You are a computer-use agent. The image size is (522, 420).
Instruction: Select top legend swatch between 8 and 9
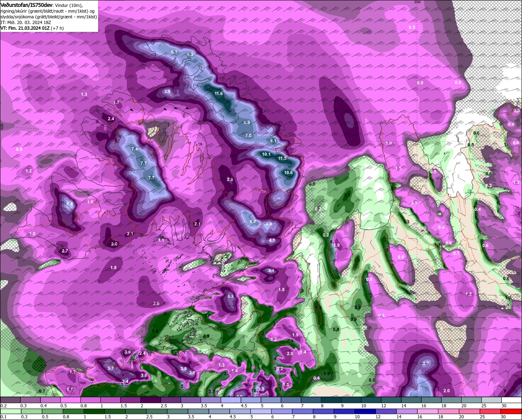[331, 400]
